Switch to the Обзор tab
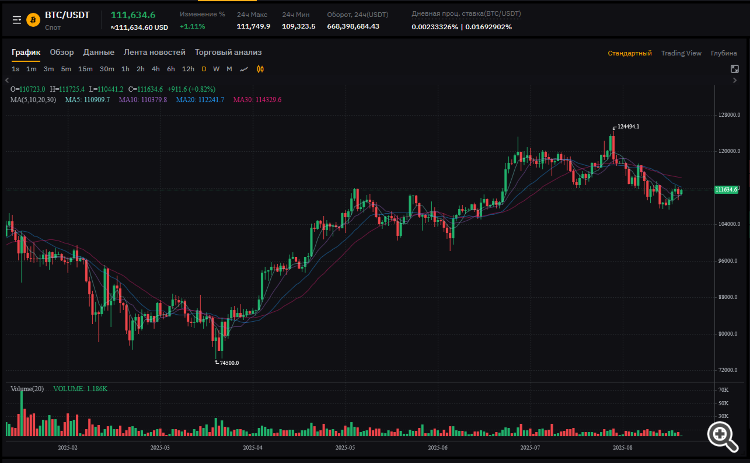The width and height of the screenshot is (750, 463). tap(62, 52)
